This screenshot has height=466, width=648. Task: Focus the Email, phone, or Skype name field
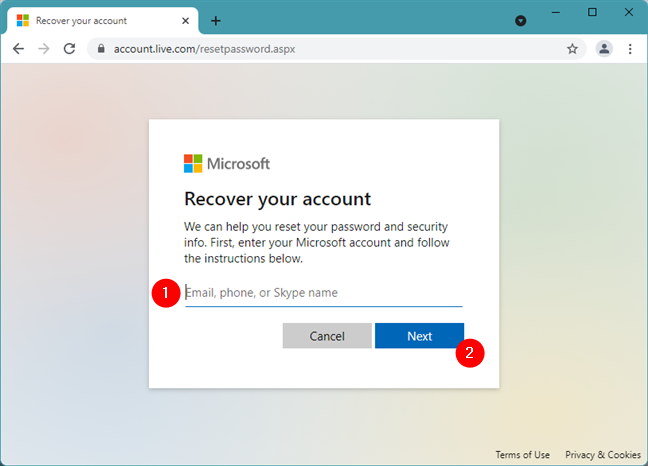click(x=324, y=293)
